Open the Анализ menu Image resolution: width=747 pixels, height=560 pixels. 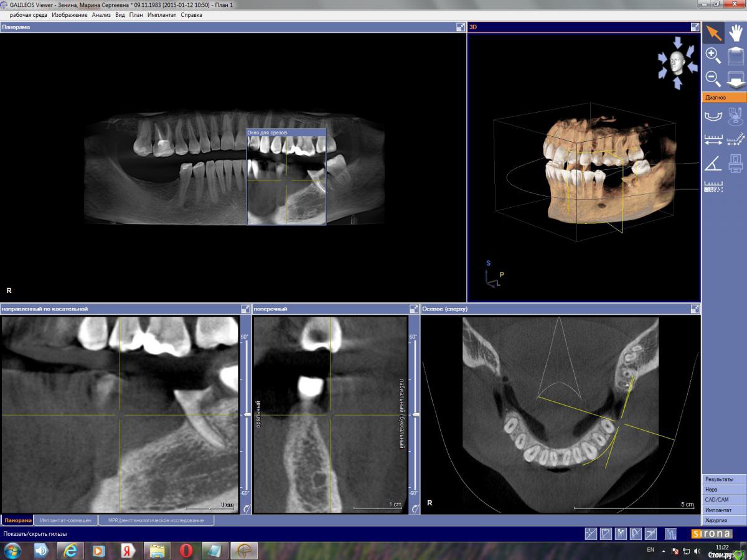101,15
